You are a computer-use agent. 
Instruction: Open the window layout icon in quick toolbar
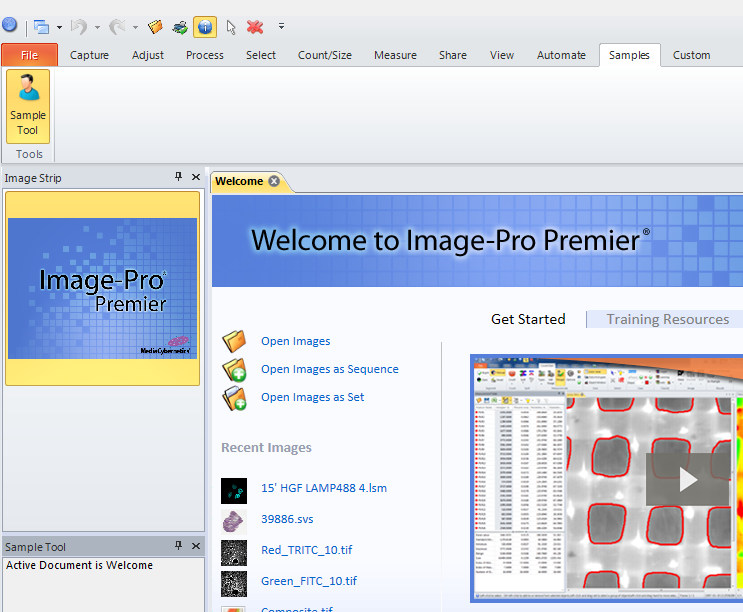[41, 27]
